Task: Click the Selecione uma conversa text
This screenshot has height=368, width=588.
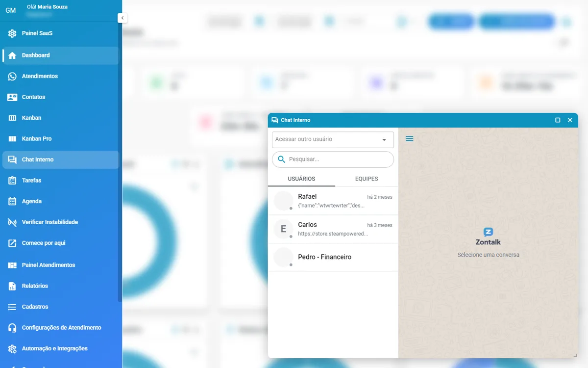Action: point(488,255)
